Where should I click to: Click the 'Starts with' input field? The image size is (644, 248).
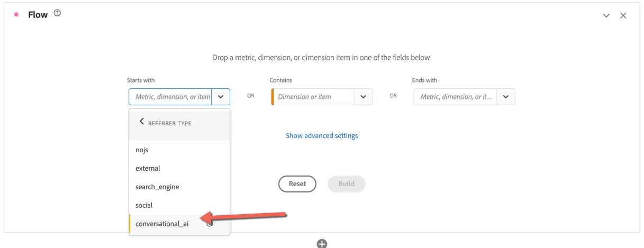point(170,97)
